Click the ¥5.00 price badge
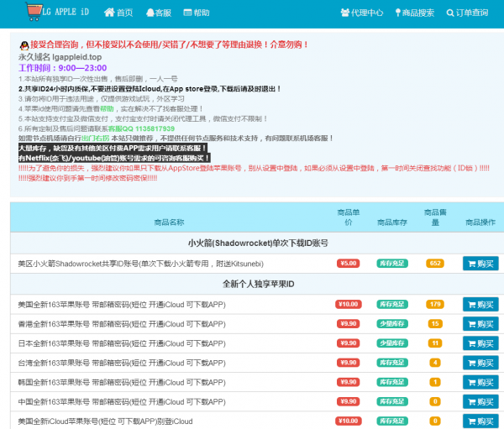Viewport: 504px width, 429px height. tap(349, 264)
